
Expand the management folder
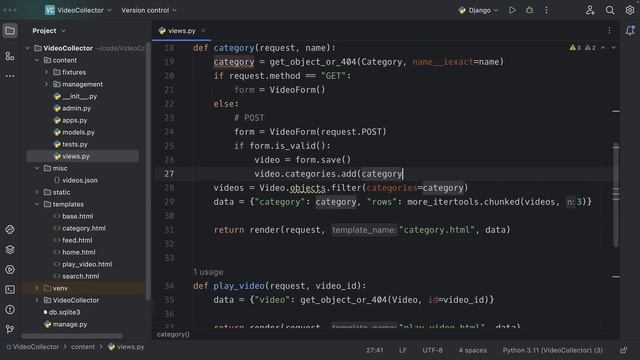tap(46, 84)
